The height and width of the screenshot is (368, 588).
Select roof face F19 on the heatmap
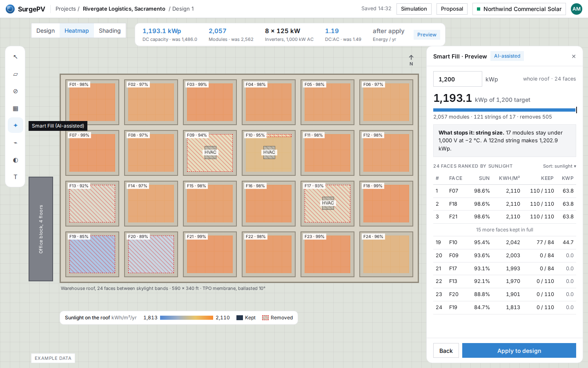coord(92,254)
